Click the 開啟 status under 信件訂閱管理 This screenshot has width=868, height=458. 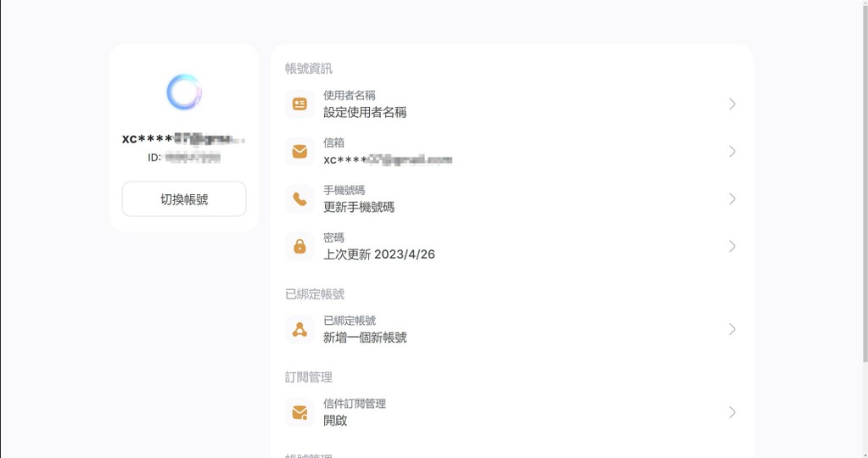coord(335,421)
